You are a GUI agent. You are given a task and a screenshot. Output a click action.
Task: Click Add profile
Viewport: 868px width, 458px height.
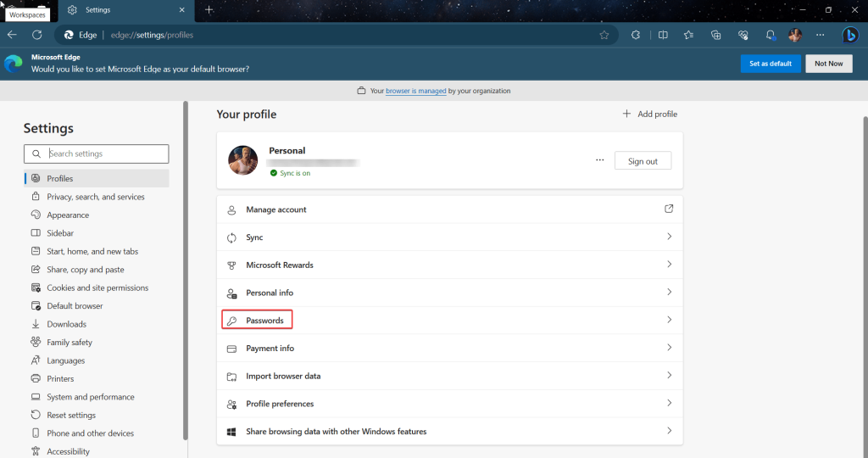click(650, 114)
